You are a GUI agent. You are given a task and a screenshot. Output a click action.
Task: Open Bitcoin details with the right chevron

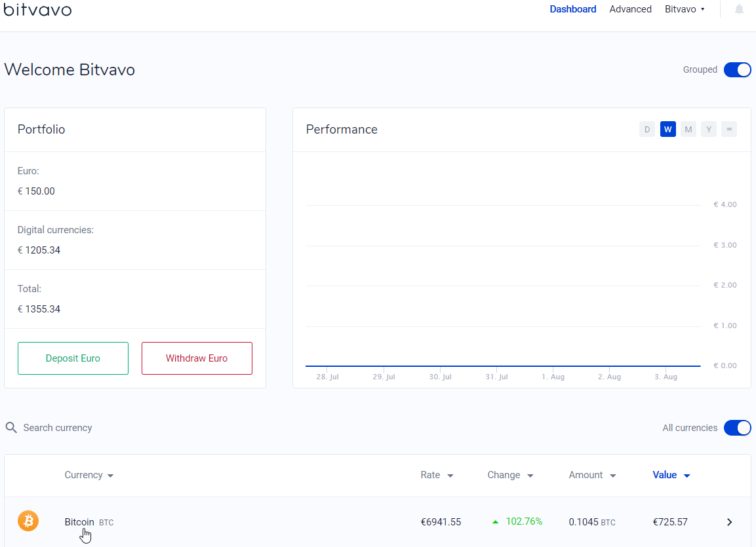pos(730,522)
